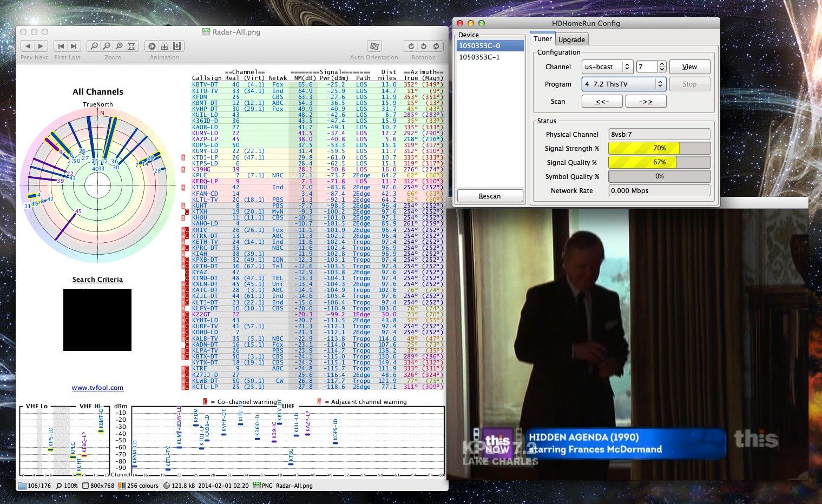Open the Program dropdown showing 7.2 ThisTV

click(623, 84)
